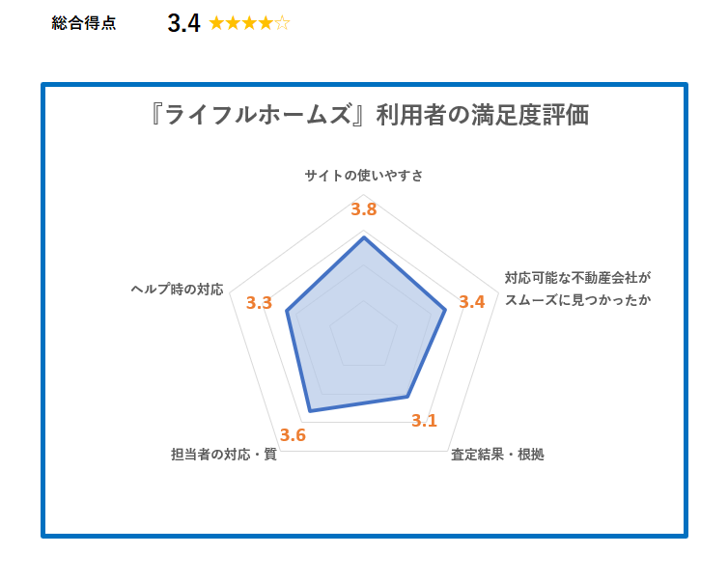Click the first gold star in rating
The height and width of the screenshot is (582, 728).
point(216,23)
